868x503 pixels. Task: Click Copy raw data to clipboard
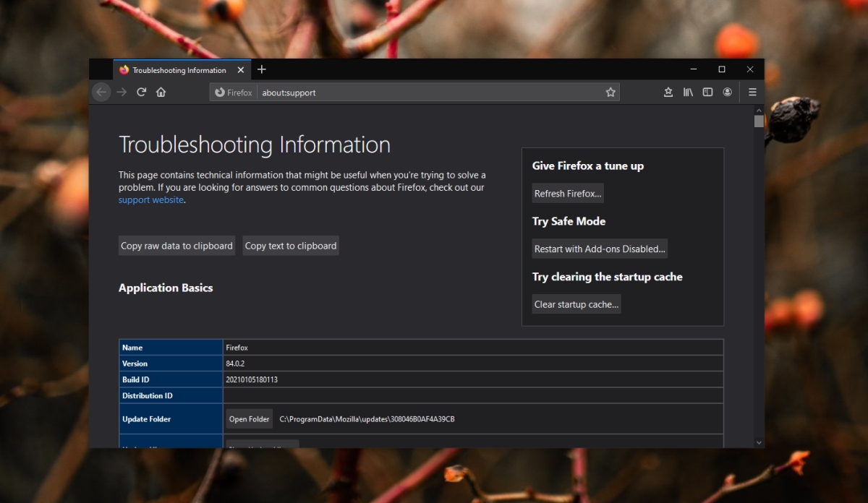point(176,246)
